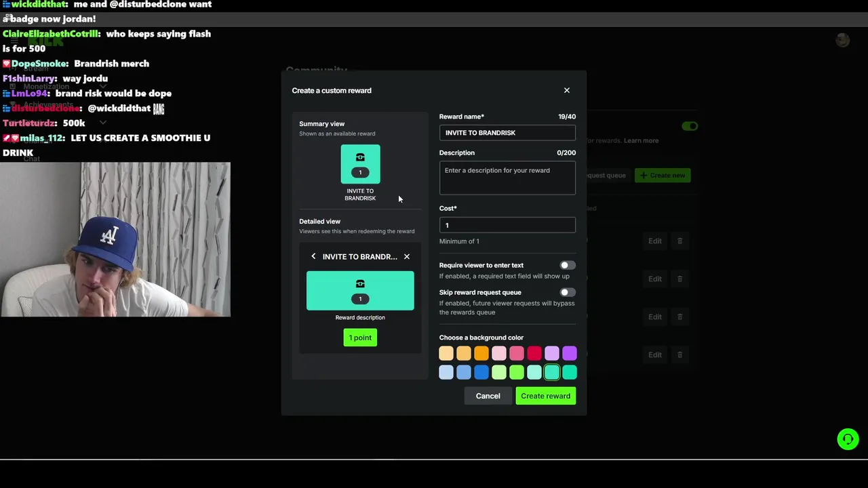This screenshot has height=488, width=868.
Task: Click the Cost input field
Action: 507,225
